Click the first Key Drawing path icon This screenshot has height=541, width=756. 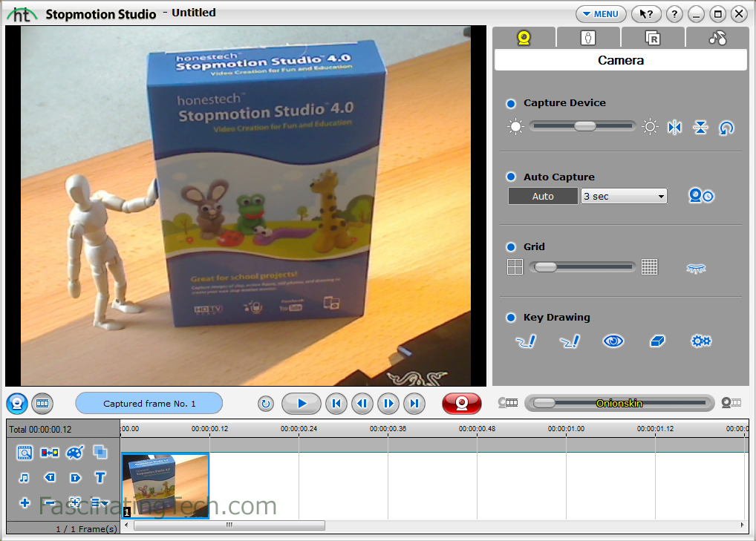(526, 341)
